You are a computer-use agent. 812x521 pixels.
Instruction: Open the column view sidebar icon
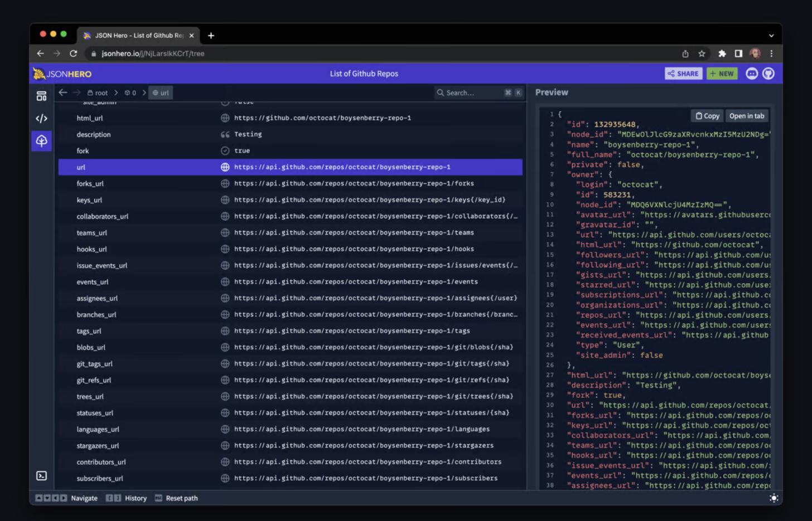pos(41,96)
